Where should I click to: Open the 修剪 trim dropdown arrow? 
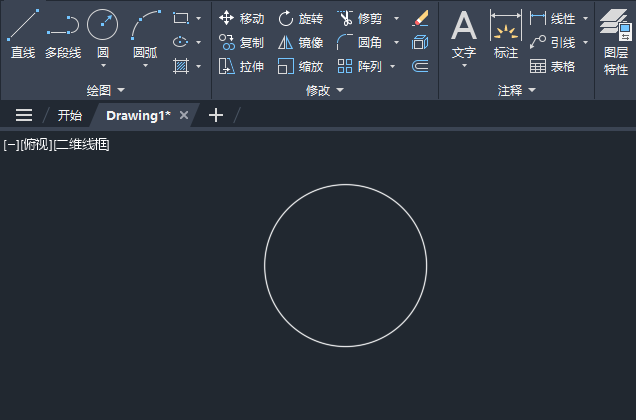coord(396,18)
